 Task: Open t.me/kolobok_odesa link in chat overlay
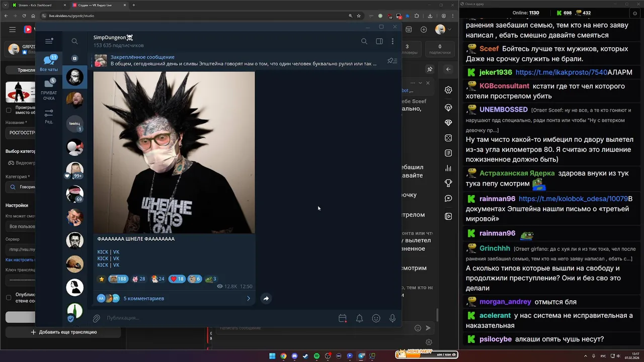point(574,199)
